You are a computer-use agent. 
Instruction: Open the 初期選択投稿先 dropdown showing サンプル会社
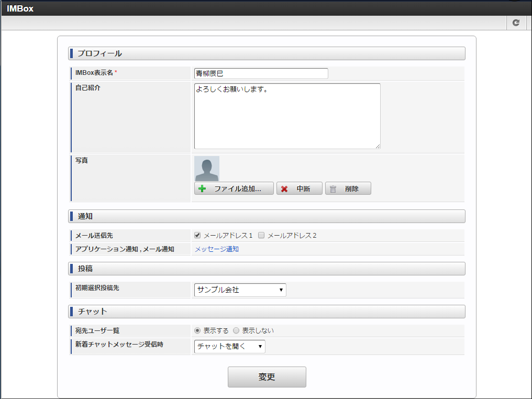(x=240, y=290)
